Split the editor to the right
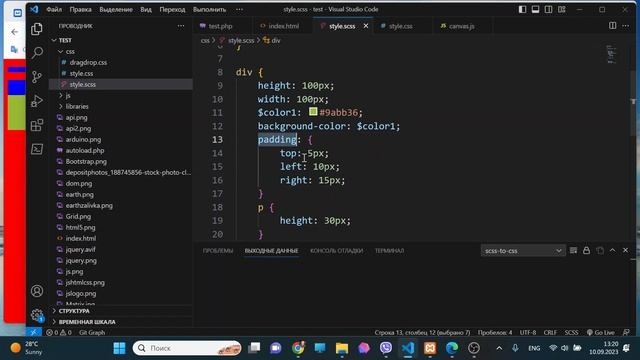 (613, 26)
